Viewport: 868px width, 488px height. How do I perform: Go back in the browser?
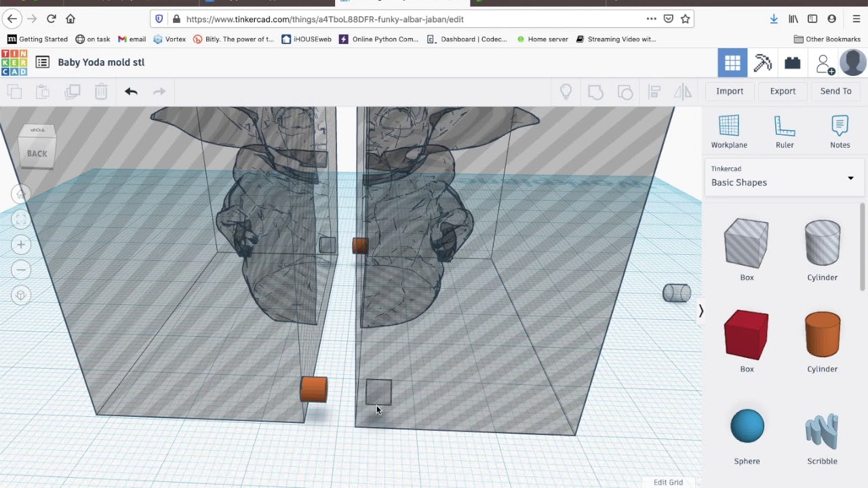[12, 19]
